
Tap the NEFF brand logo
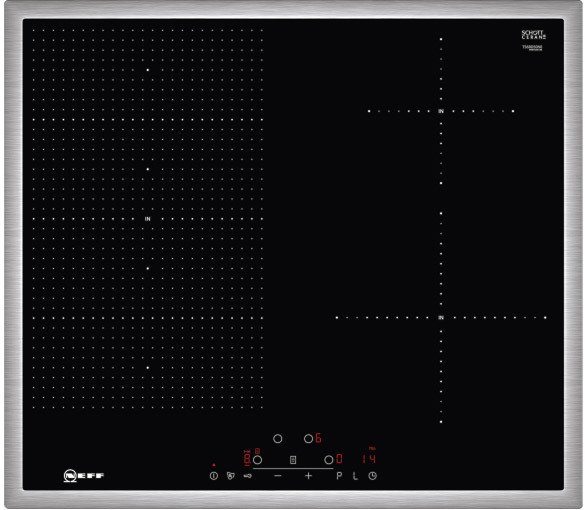(84, 476)
